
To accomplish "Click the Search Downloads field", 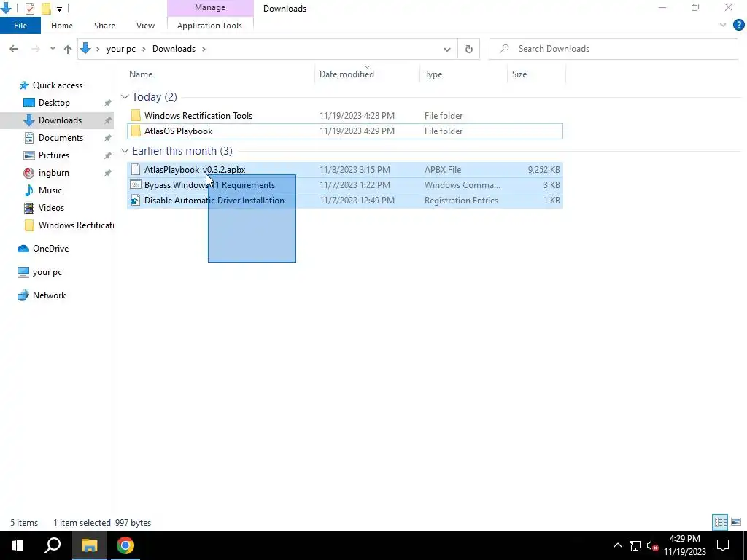I will 614,49.
